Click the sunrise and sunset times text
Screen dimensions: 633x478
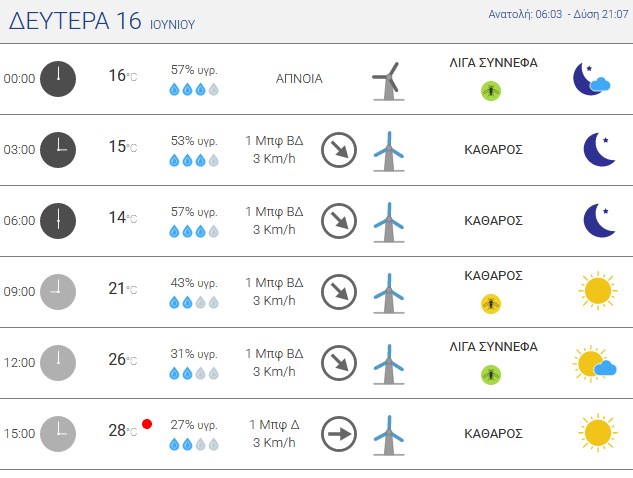click(558, 14)
